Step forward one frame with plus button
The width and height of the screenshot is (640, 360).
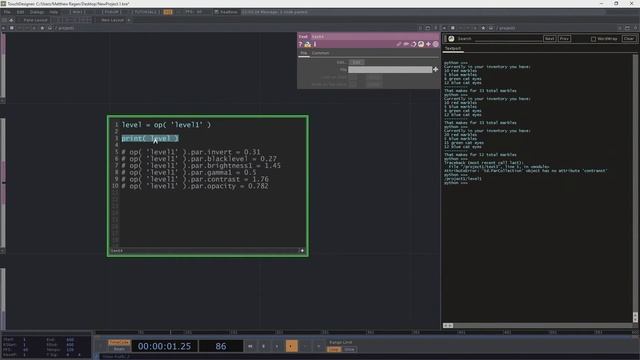319,346
